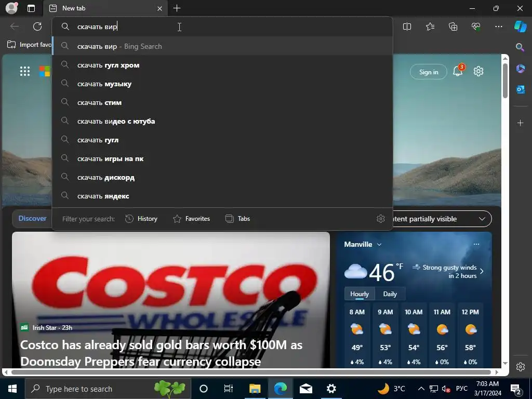Open the Action Center notifications icon
532x399 pixels.
(516, 389)
